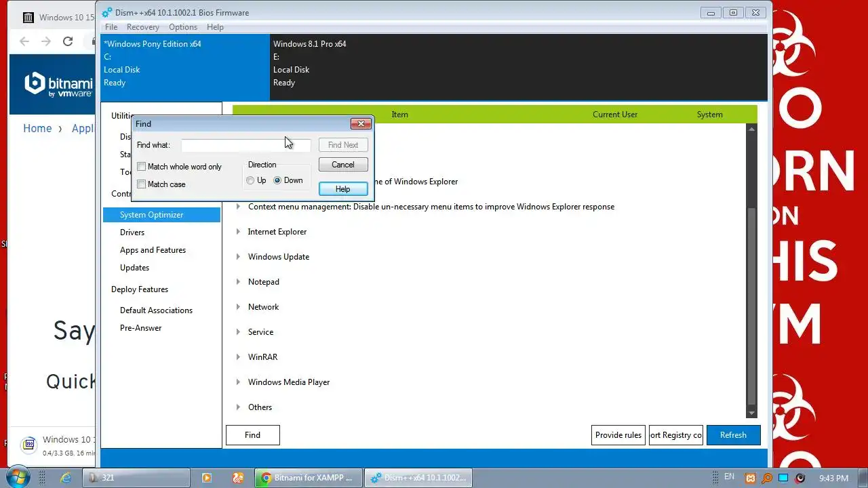Reload the page in Chrome
The image size is (868, 488).
tap(68, 41)
